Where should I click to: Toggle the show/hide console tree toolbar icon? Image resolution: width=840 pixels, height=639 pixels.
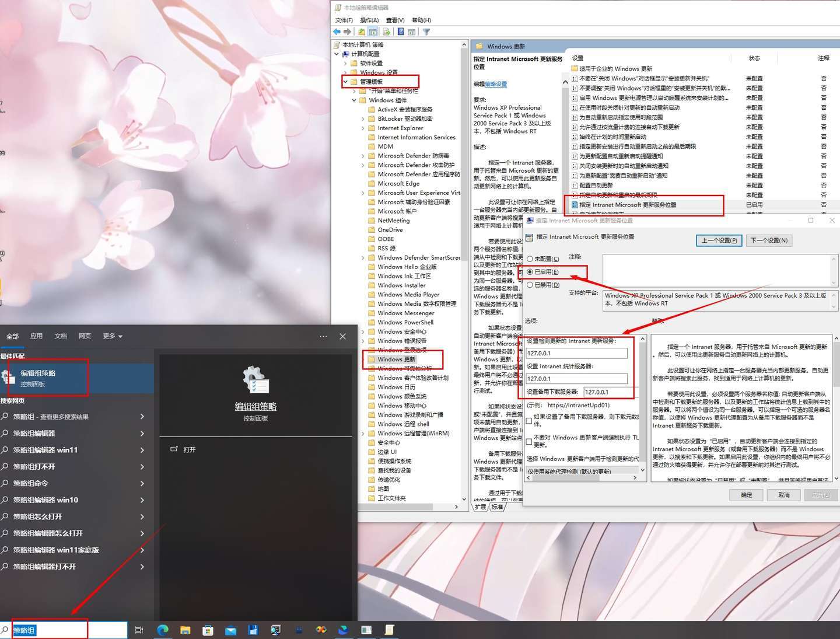[373, 32]
